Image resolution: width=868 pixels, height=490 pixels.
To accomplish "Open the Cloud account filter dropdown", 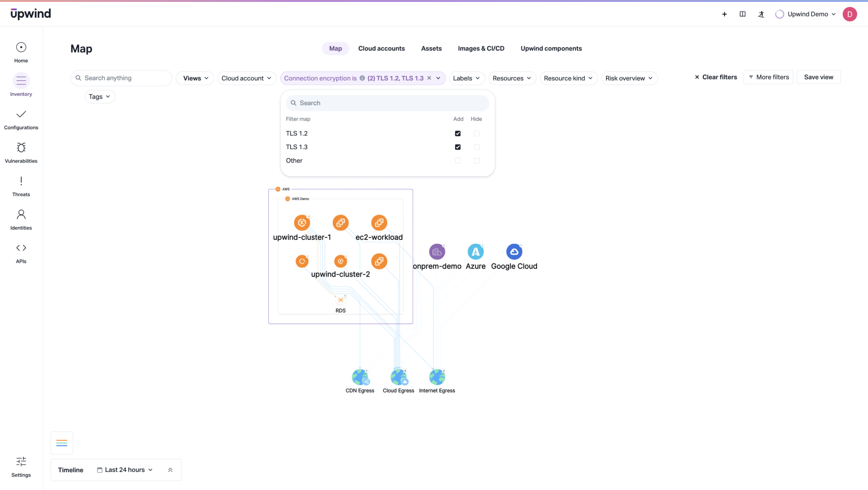I will 246,78.
